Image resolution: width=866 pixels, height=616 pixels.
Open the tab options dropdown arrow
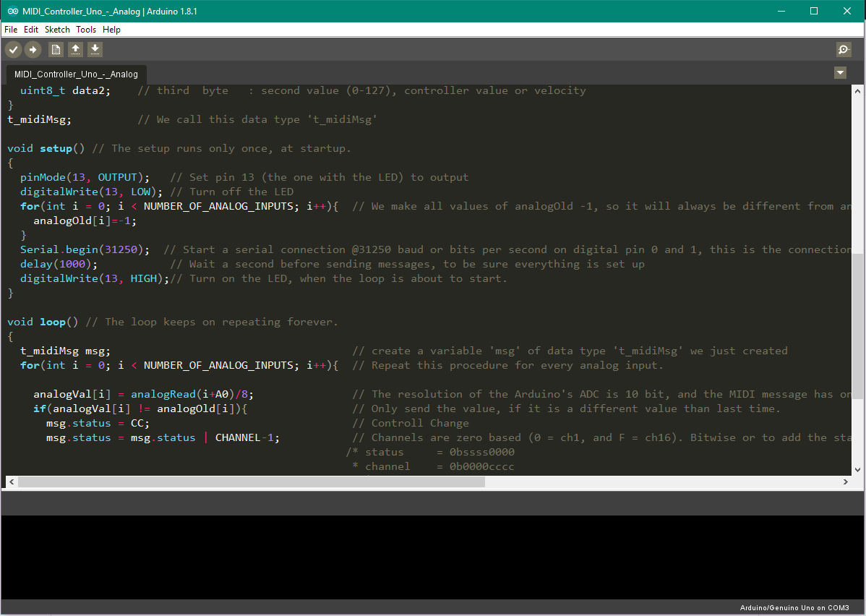(x=840, y=72)
